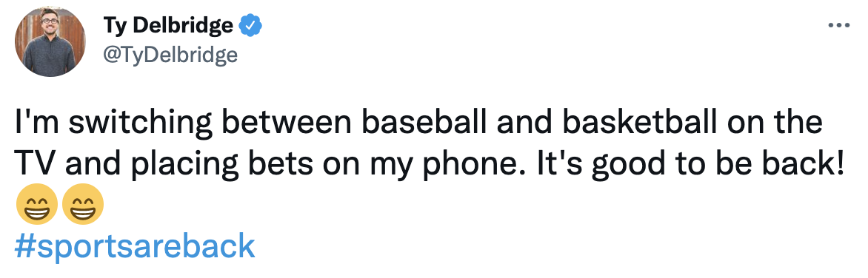Click the first grinning emoji
Image resolution: width=868 pixels, height=278 pixels.
36,205
